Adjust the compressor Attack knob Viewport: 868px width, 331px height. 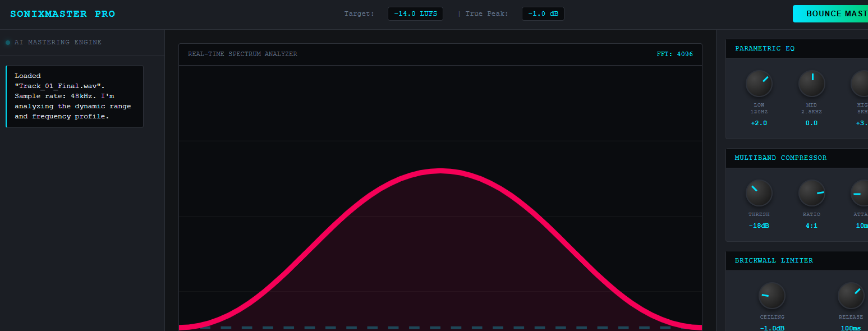(x=861, y=194)
